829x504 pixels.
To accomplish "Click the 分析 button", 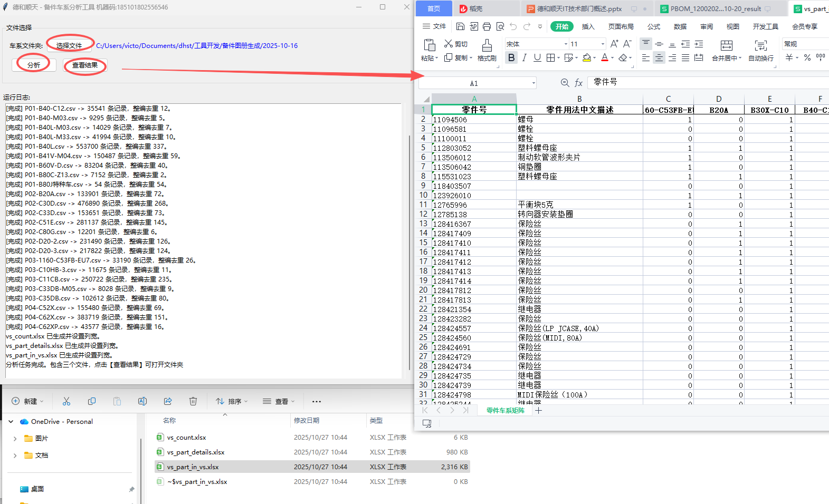I will 34,65.
